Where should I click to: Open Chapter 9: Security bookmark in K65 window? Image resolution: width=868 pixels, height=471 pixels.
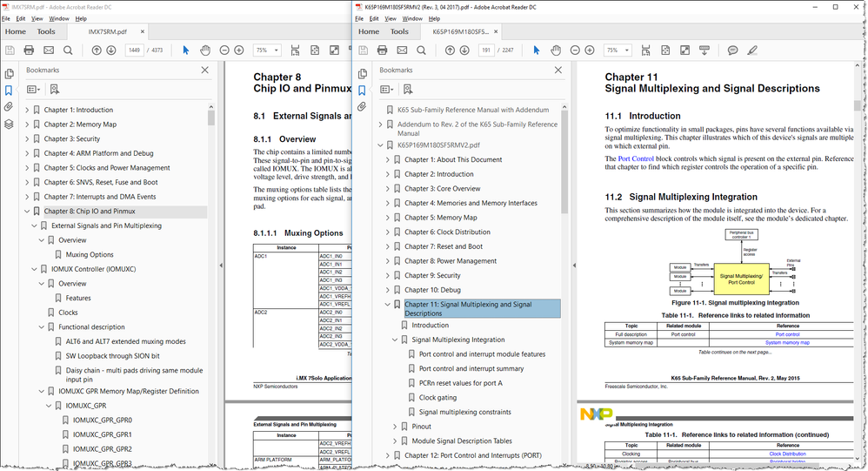[x=432, y=275]
